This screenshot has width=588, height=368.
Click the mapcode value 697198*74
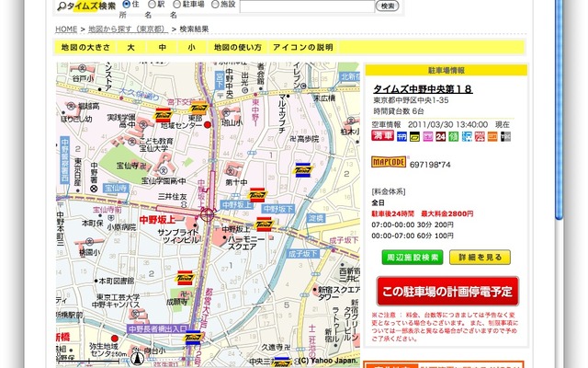430,165
